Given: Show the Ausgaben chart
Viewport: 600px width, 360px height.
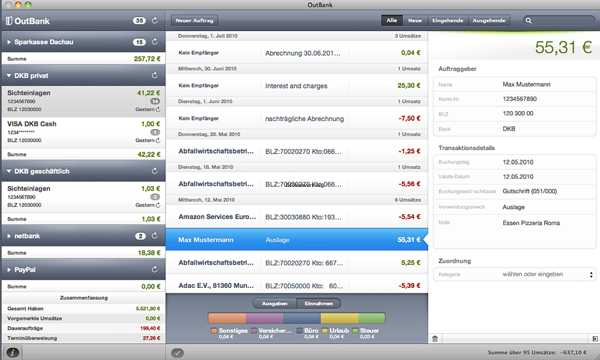Looking at the screenshot, I should tap(275, 303).
